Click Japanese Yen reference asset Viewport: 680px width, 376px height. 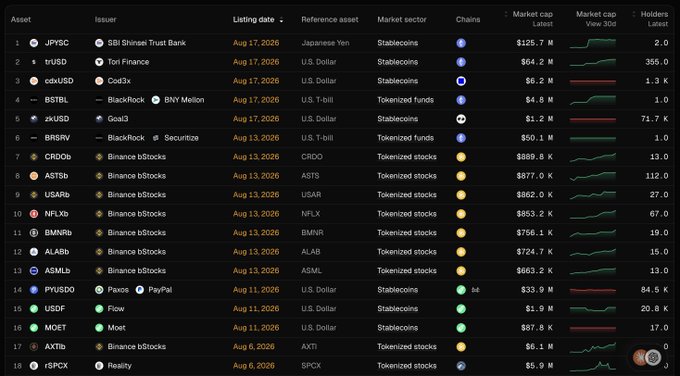[325, 43]
